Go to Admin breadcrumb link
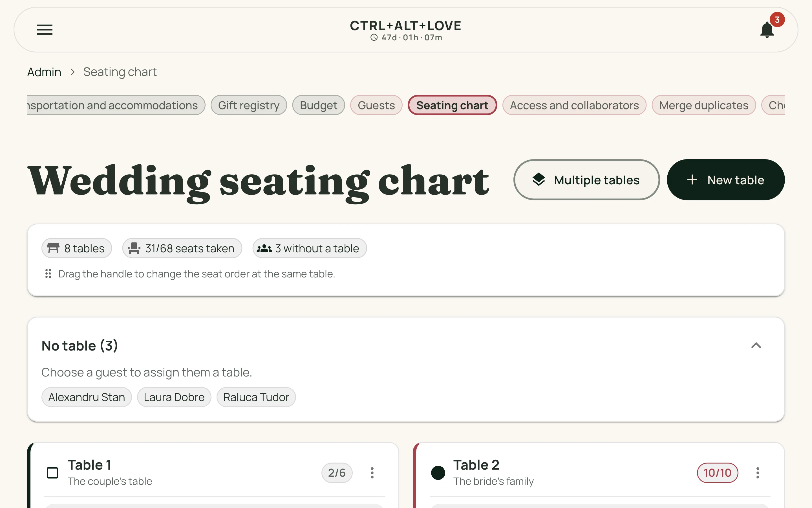This screenshot has width=812, height=508. [44, 72]
